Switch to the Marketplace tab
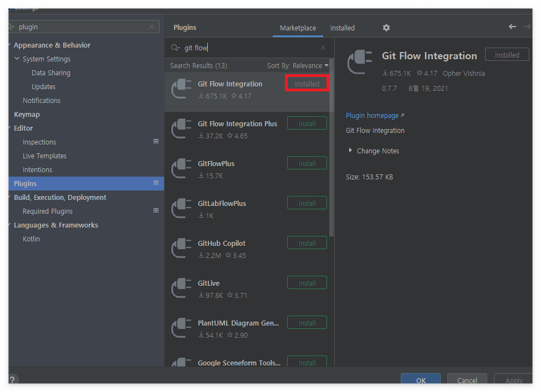The height and width of the screenshot is (392, 541). coord(298,28)
